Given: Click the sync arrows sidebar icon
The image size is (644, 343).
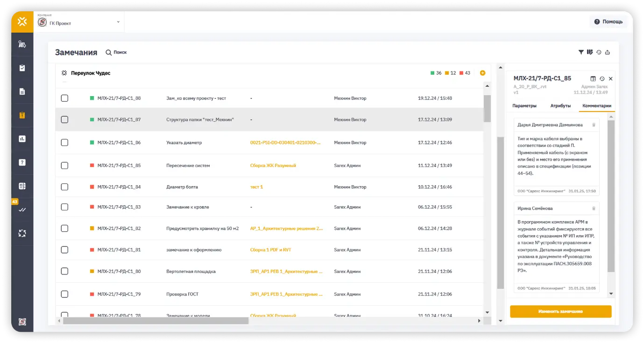Looking at the screenshot, I should click(x=22, y=233).
